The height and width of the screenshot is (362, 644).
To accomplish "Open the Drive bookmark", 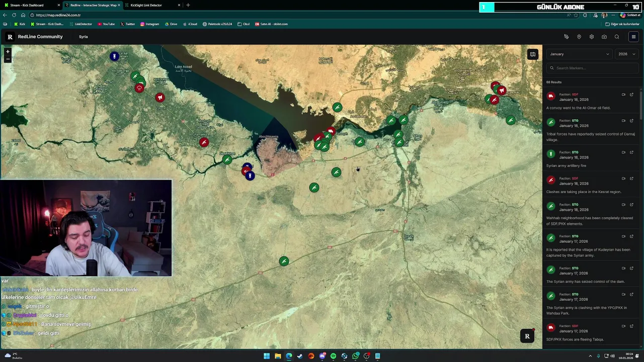I will (x=171, y=24).
